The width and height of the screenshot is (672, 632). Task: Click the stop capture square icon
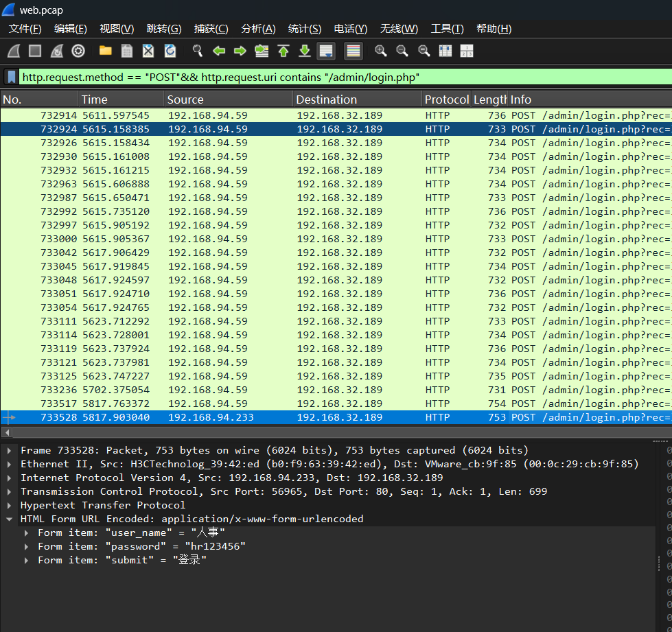35,51
